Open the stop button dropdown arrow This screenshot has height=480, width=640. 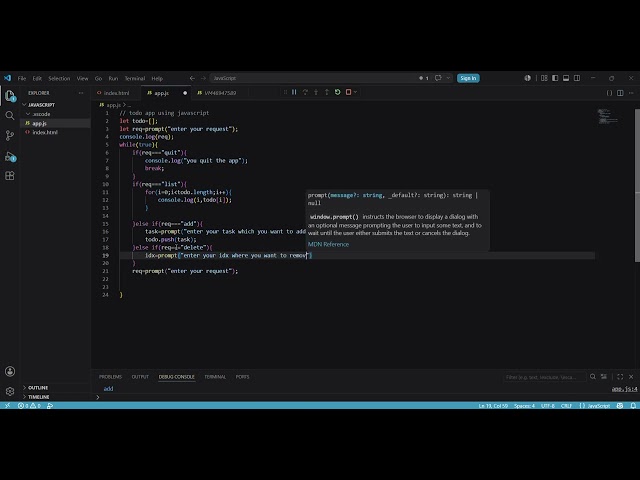point(355,92)
